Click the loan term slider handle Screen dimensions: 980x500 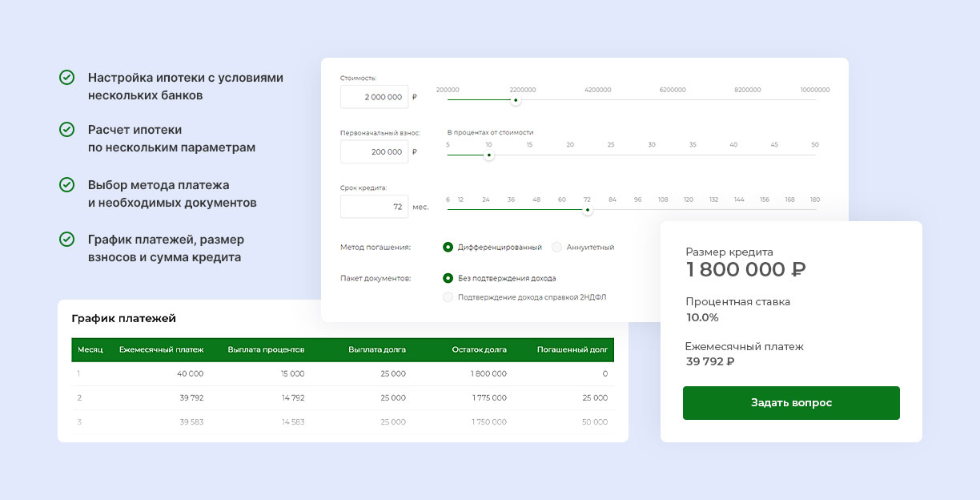tap(588, 210)
